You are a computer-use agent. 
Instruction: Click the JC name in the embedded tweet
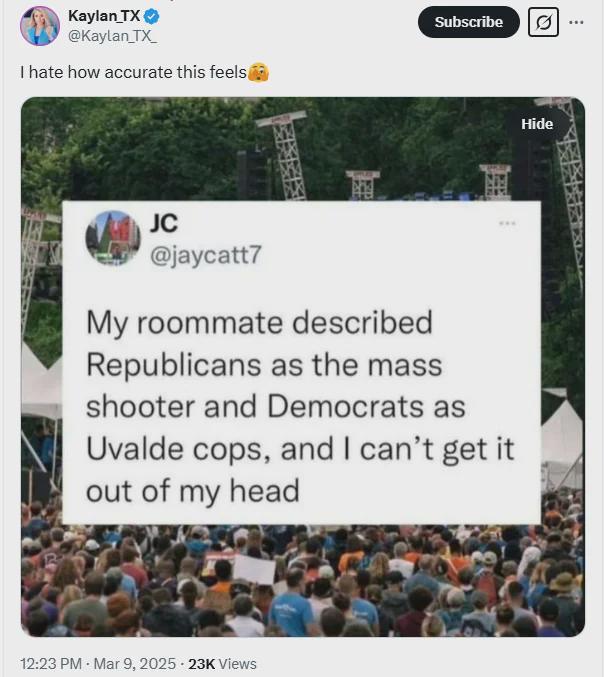click(x=164, y=223)
